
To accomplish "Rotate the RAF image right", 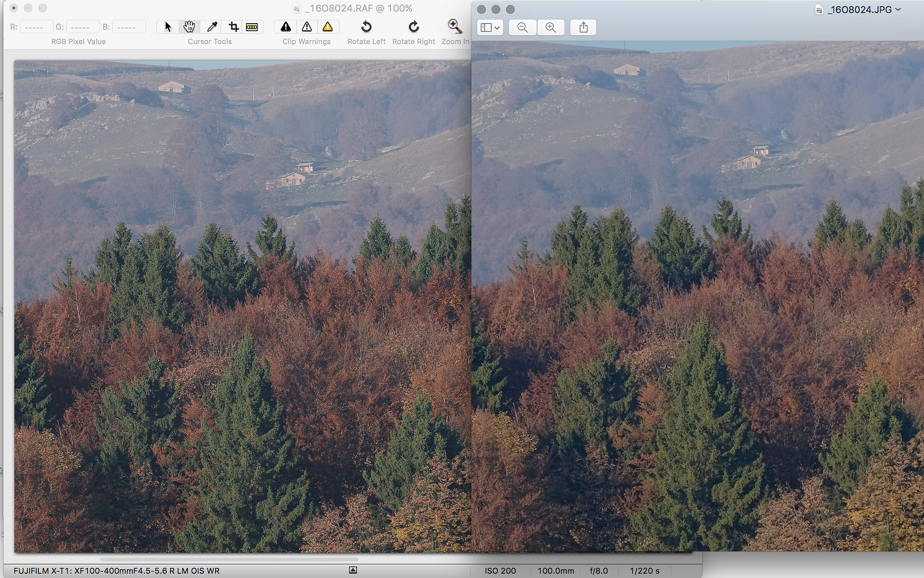I will 413,27.
